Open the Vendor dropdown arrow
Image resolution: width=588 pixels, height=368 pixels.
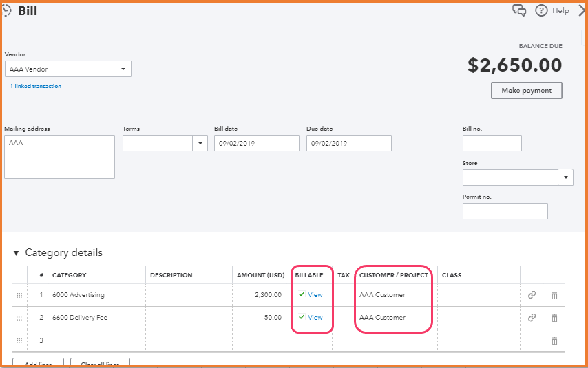pos(124,69)
